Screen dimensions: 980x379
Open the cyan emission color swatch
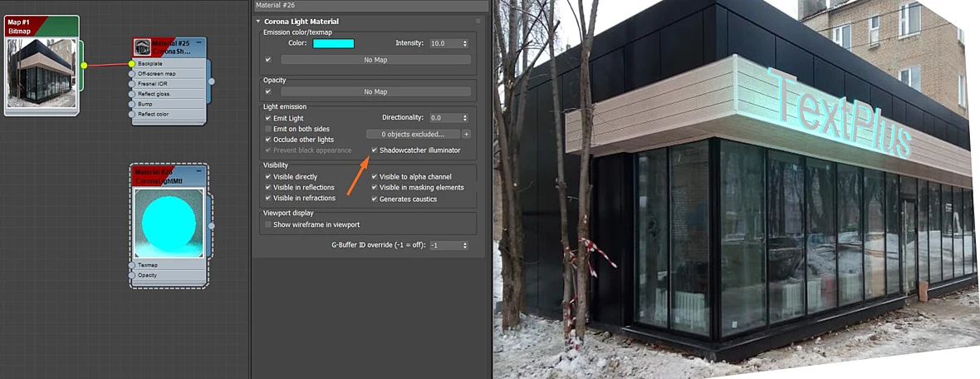[x=334, y=43]
